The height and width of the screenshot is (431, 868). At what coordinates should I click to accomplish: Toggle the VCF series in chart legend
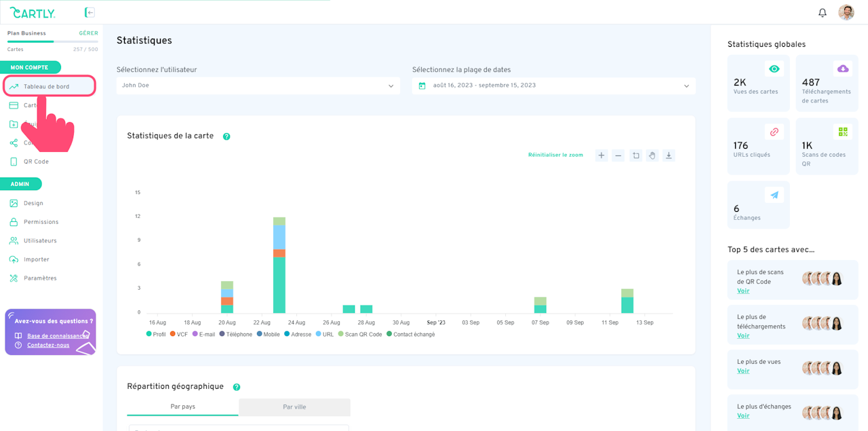click(x=178, y=335)
